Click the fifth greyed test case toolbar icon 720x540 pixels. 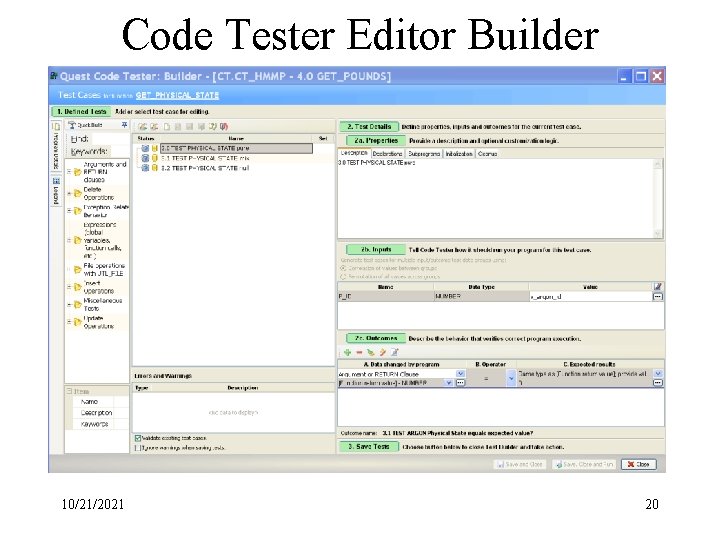pos(190,126)
